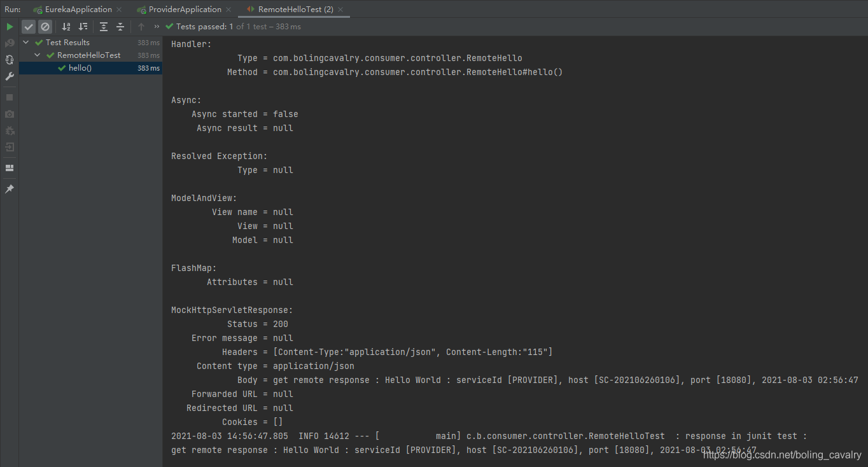The height and width of the screenshot is (467, 868).
Task: Click the Attributes = null line
Action: tap(250, 282)
